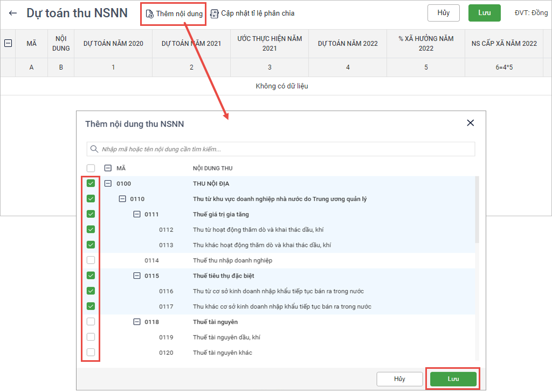Close the Thêm nội dung thu NSNN dialog
Image resolution: width=552 pixels, height=392 pixels.
coord(470,123)
